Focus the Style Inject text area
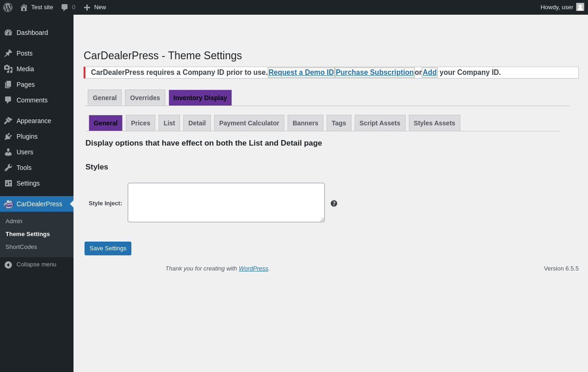588x372 pixels. 226,203
